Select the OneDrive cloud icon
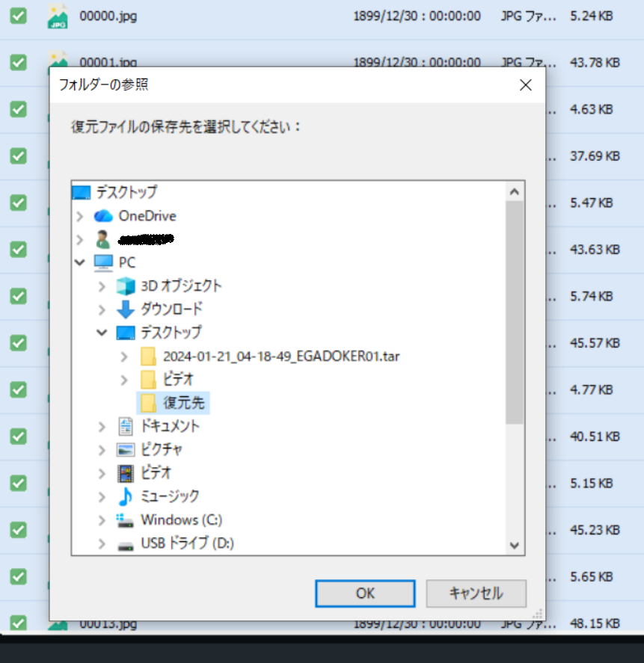The height and width of the screenshot is (663, 644). pos(103,216)
